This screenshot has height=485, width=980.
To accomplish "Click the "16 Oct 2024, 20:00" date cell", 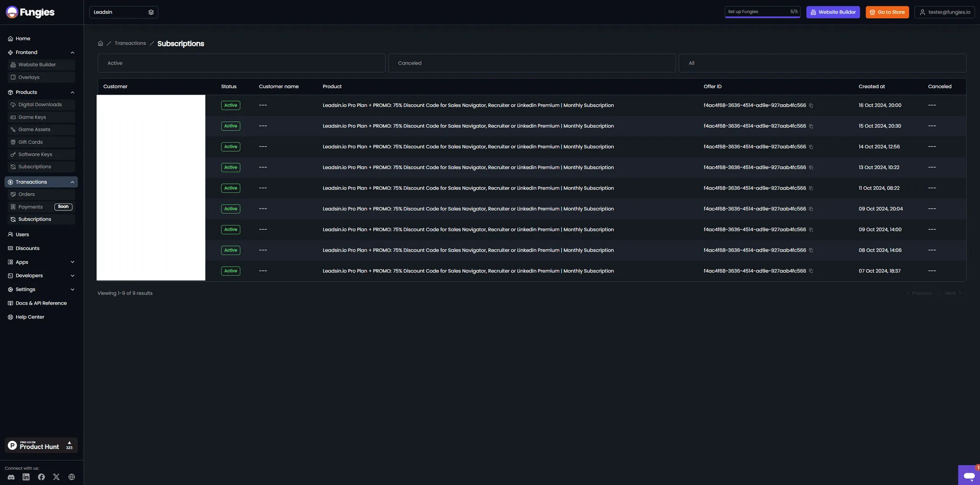I will click(x=880, y=105).
